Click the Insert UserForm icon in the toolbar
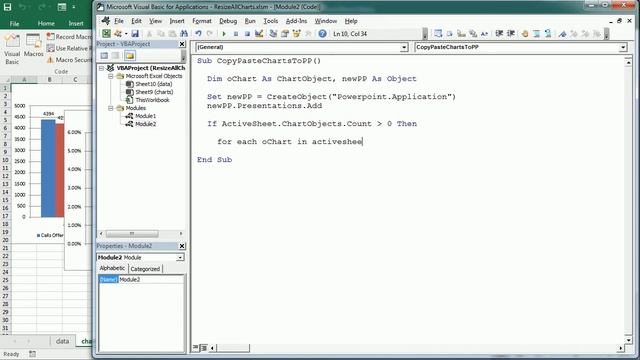640x360 pixels. (x=118, y=34)
